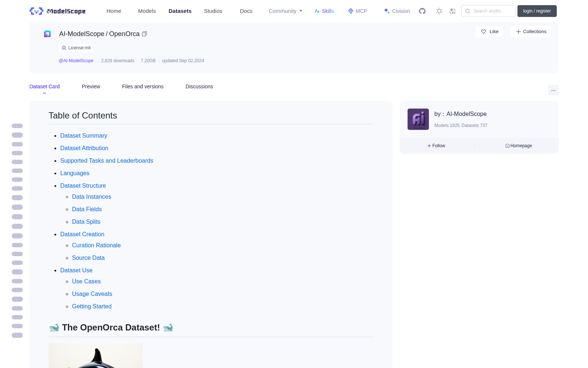Viewport: 588px width, 368px height.
Task: Open the Docs navigation item
Action: point(246,11)
